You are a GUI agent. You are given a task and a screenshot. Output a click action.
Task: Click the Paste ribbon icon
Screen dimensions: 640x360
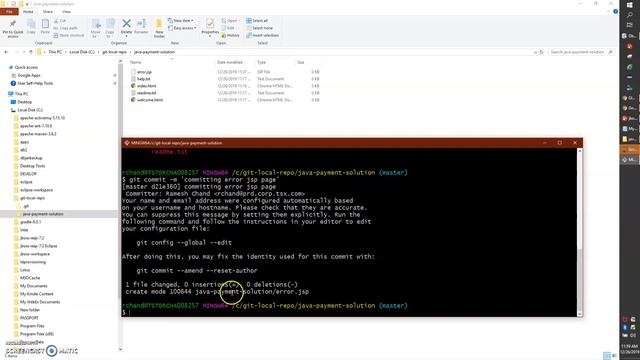coord(45,24)
